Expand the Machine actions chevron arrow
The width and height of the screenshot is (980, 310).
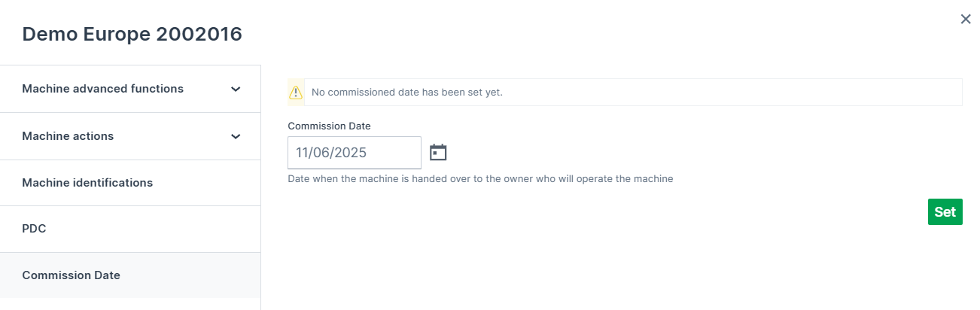236,136
